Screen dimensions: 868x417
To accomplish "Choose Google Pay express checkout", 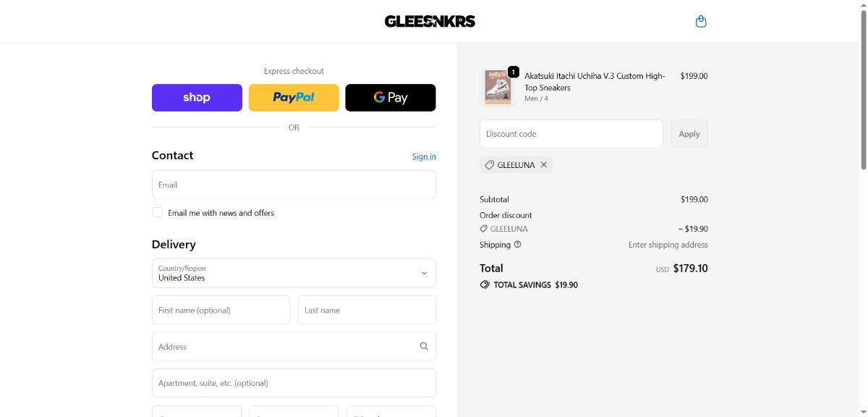I will (391, 98).
